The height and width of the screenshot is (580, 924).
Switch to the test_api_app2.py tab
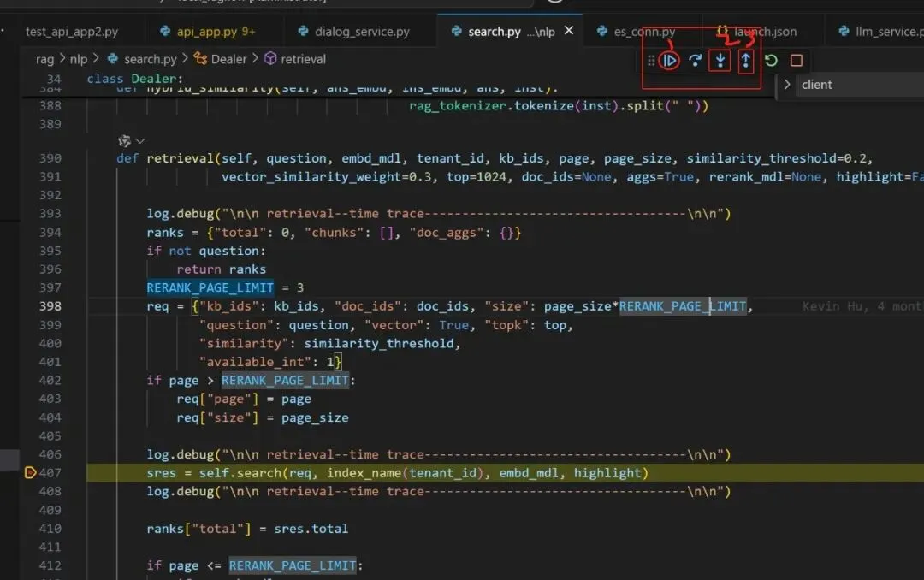(x=72, y=32)
